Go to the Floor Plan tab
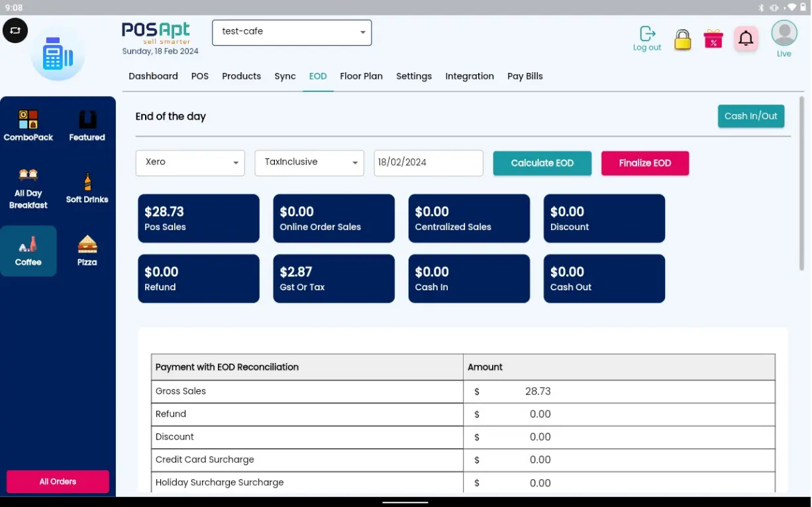Image resolution: width=812 pixels, height=507 pixels. tap(361, 76)
